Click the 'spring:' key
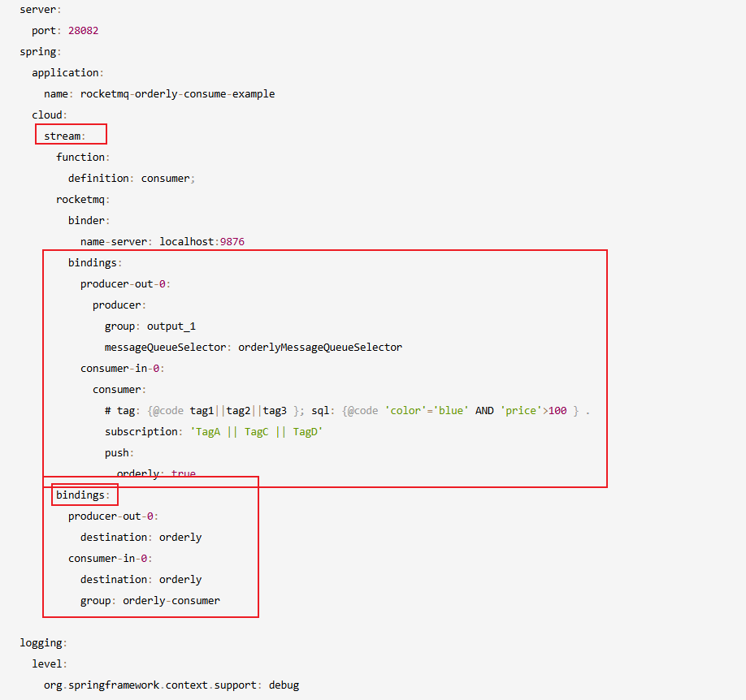The width and height of the screenshot is (746, 700). click(x=40, y=52)
